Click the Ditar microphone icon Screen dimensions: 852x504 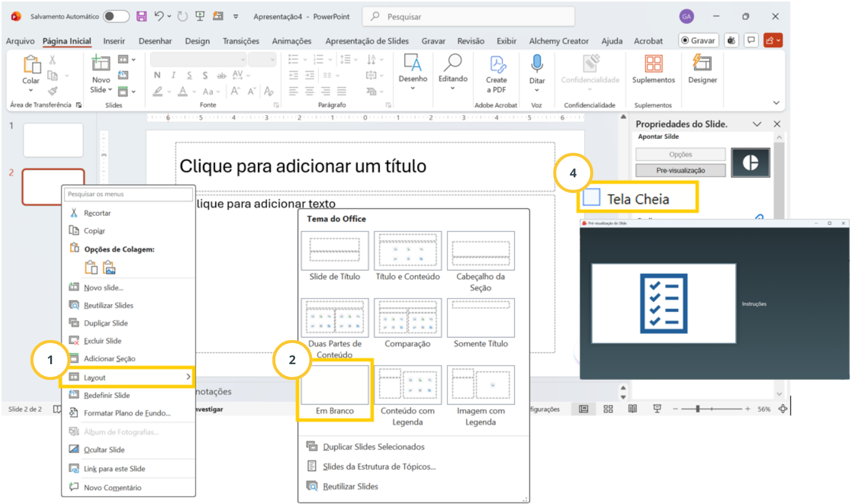537,64
